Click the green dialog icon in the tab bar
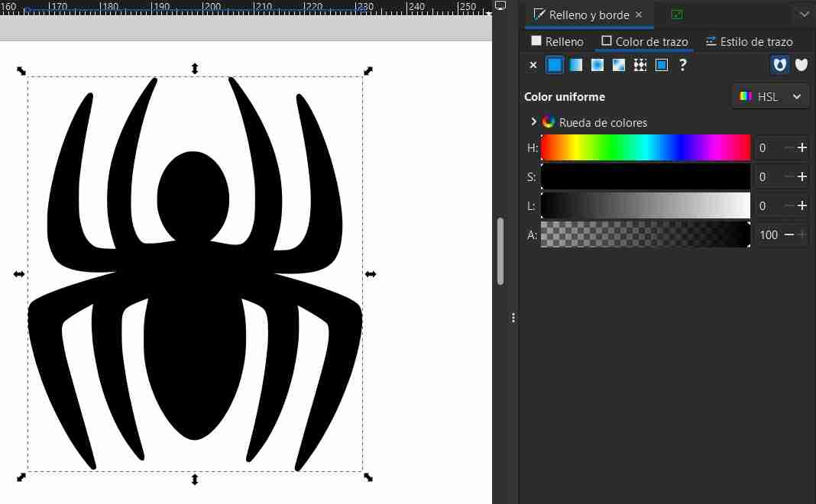This screenshot has height=504, width=816. coord(675,14)
